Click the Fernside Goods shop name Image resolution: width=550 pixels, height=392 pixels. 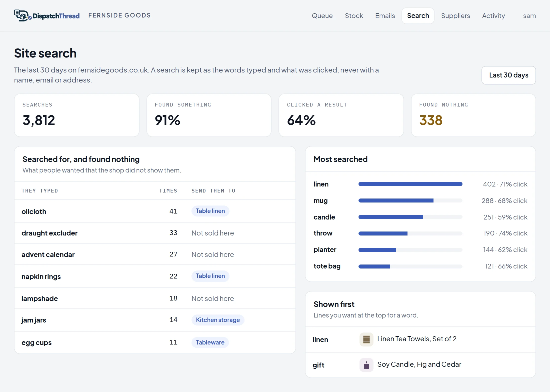pyautogui.click(x=119, y=15)
